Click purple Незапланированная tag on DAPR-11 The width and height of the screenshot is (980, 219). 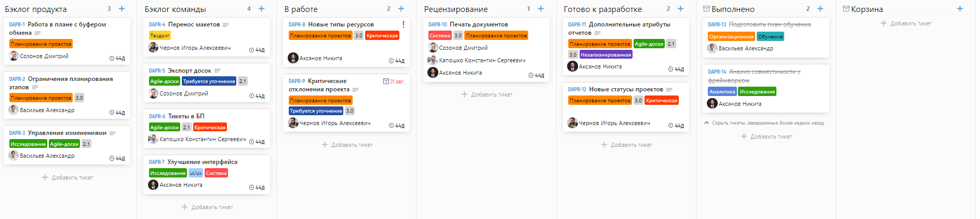606,54
